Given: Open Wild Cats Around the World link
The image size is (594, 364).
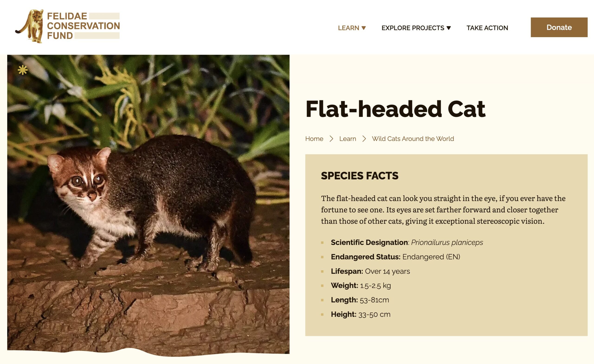Looking at the screenshot, I should click(x=413, y=139).
